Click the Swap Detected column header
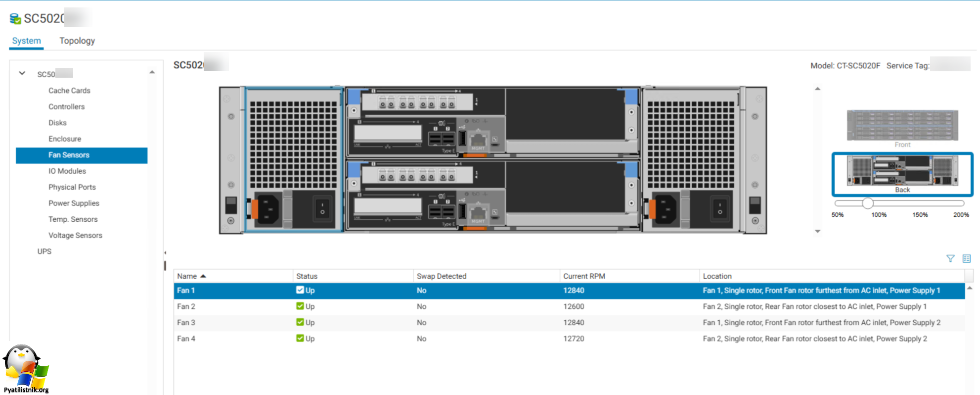The image size is (980, 395). (x=487, y=276)
